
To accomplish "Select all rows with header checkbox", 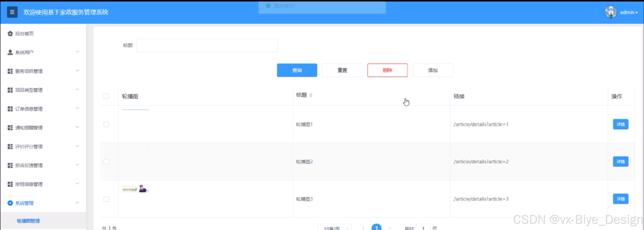I will (106, 96).
